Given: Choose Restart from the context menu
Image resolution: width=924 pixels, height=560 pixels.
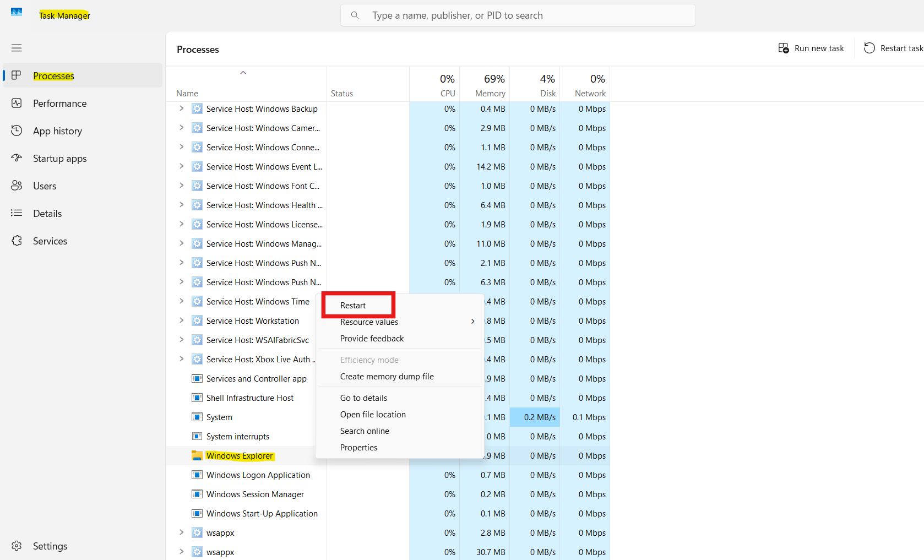Looking at the screenshot, I should coord(352,305).
